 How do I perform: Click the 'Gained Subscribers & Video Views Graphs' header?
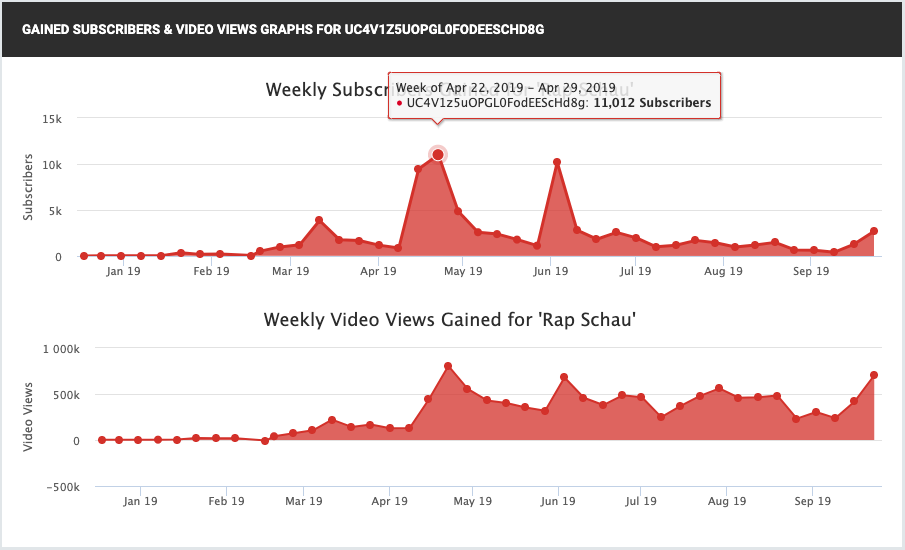[283, 29]
